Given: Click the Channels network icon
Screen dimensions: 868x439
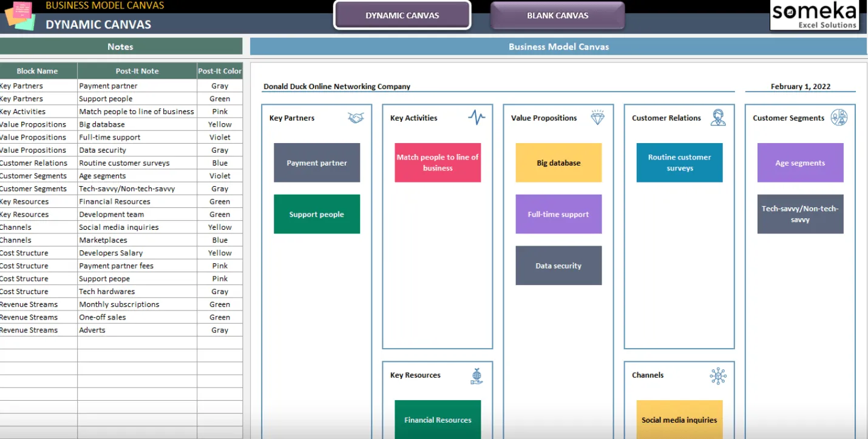Looking at the screenshot, I should coord(718,376).
